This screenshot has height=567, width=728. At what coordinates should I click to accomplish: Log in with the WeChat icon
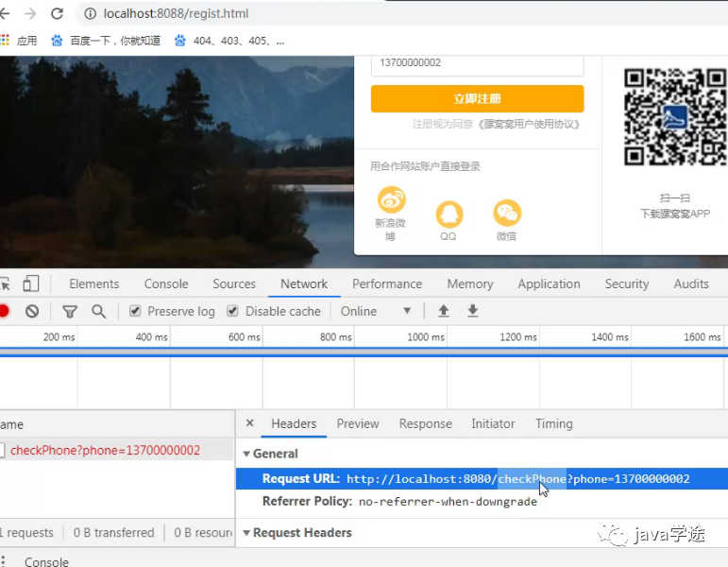[x=507, y=214]
